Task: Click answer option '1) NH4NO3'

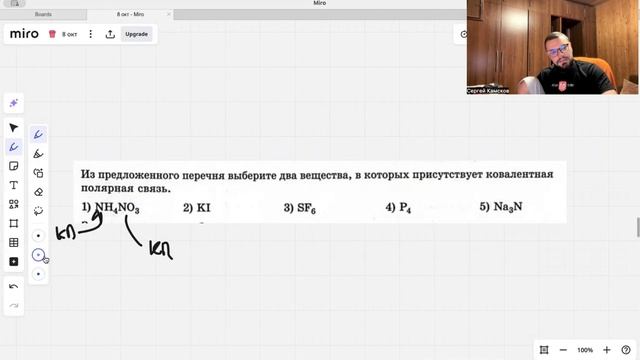Action: 111,208
